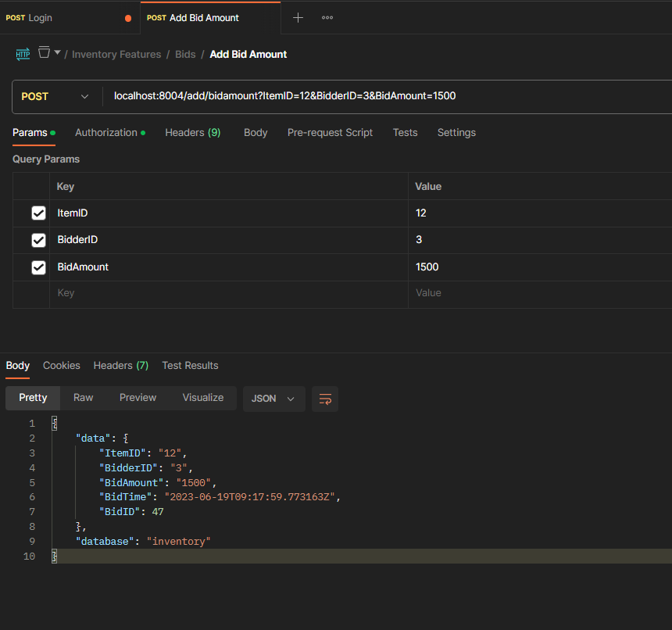Uncheck the ItemID query parameter
The height and width of the screenshot is (630, 672).
tap(38, 213)
